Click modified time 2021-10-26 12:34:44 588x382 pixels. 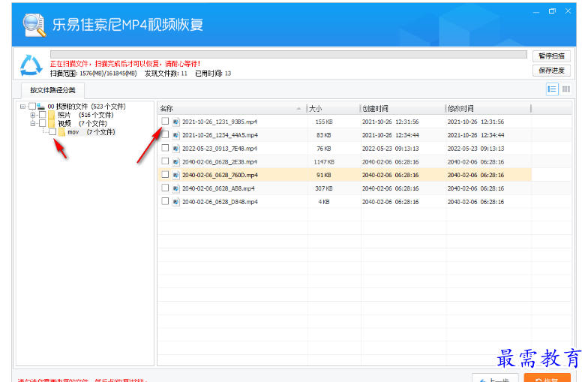(x=475, y=135)
